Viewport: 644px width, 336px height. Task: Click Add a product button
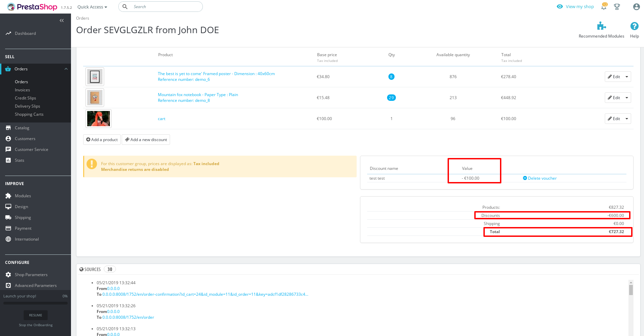coord(102,140)
